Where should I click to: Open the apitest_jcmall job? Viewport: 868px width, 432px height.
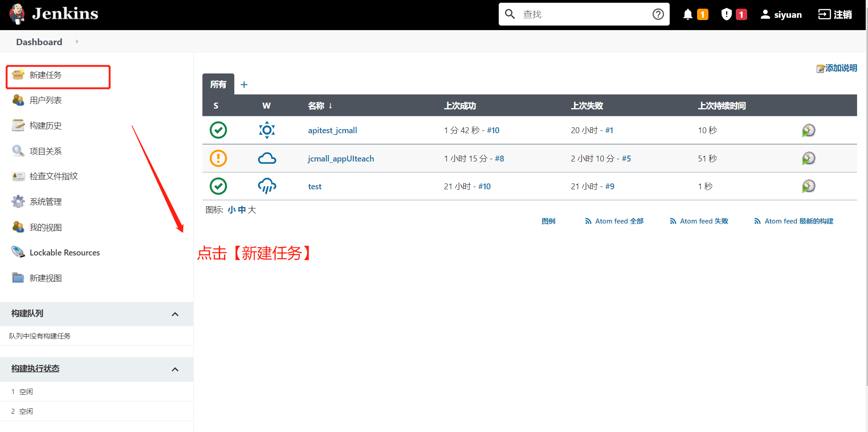332,130
